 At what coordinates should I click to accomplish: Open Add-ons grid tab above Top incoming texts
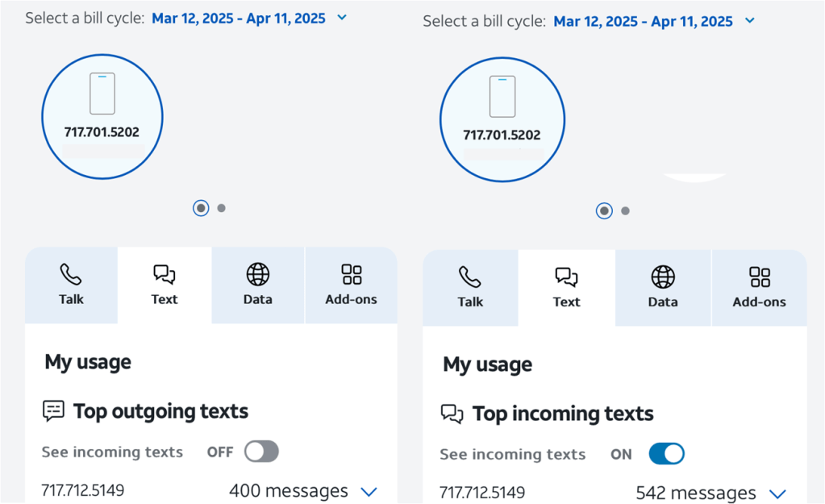759,287
